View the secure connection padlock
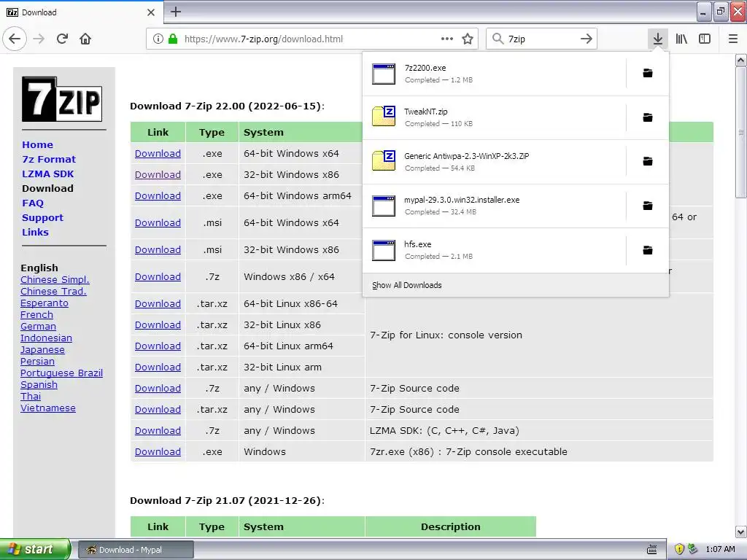Image resolution: width=747 pixels, height=560 pixels. coord(173,39)
